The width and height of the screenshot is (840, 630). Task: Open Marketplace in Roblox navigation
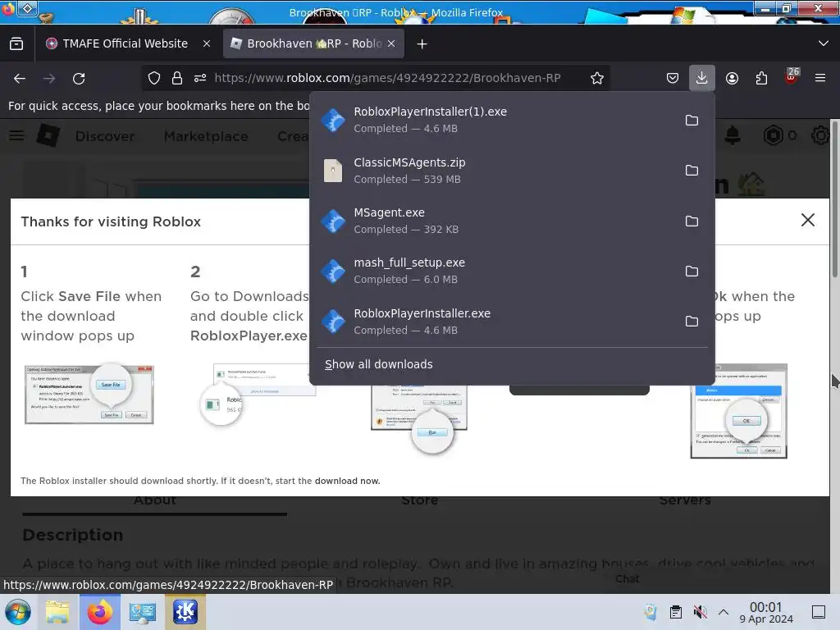pos(206,136)
